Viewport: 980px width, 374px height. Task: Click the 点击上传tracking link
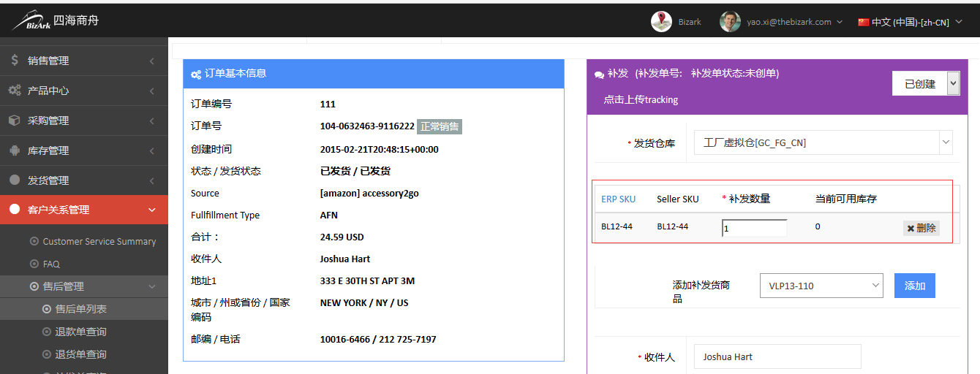click(641, 99)
